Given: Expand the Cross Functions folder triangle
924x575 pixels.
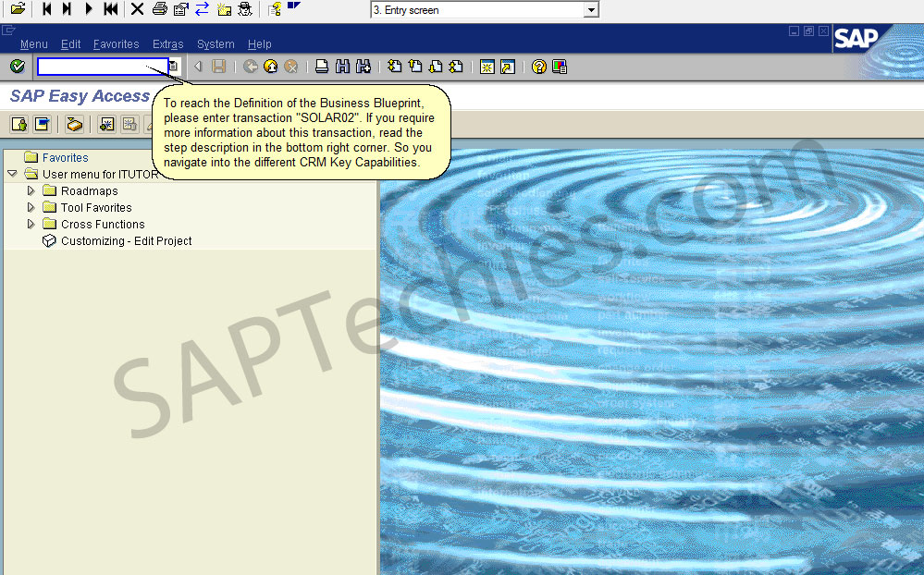Looking at the screenshot, I should click(31, 224).
